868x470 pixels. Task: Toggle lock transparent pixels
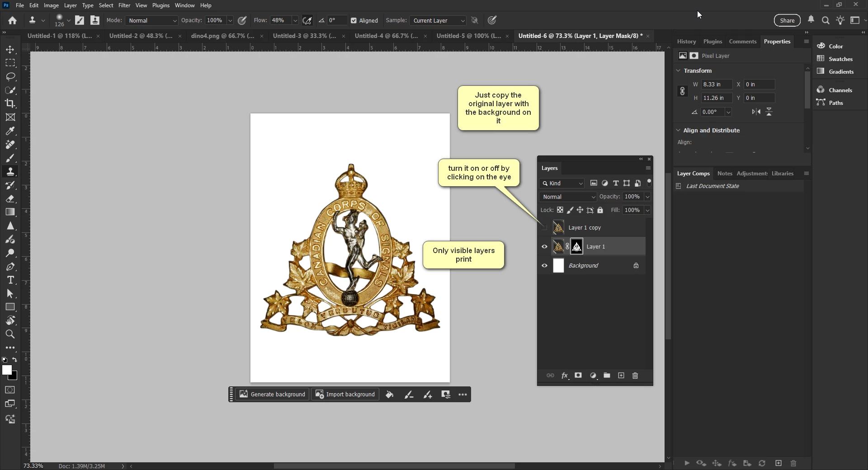[560, 210]
